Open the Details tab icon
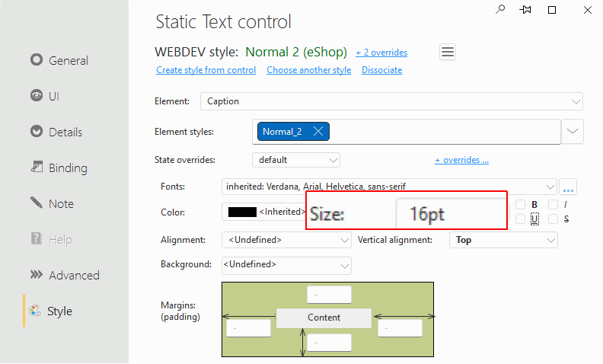Image resolution: width=603 pixels, height=364 pixels. pyautogui.click(x=37, y=131)
